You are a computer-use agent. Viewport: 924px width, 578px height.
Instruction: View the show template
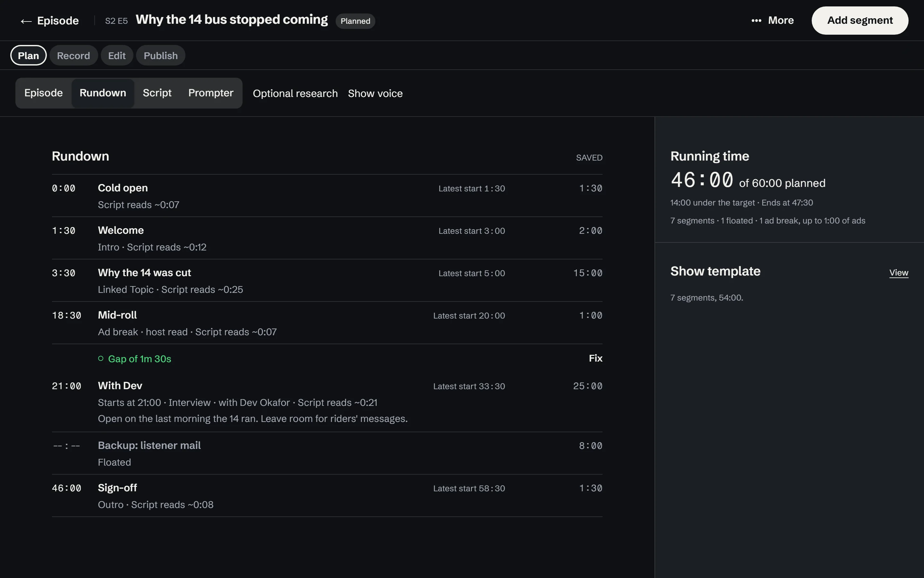(898, 273)
